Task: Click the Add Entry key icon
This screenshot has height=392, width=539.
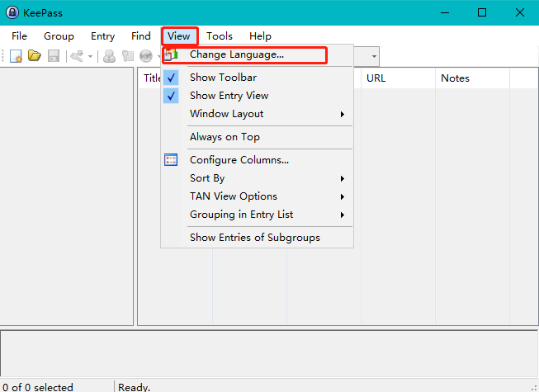Action: [77, 56]
